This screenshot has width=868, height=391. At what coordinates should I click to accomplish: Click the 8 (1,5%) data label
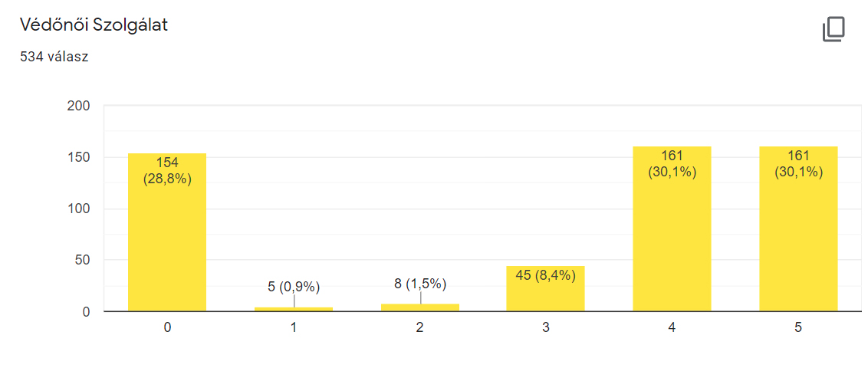[420, 284]
